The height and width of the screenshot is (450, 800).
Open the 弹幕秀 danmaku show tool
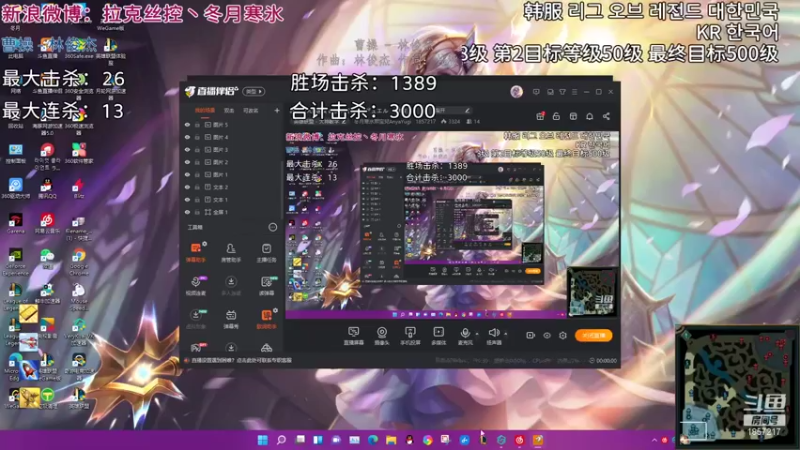(x=231, y=319)
